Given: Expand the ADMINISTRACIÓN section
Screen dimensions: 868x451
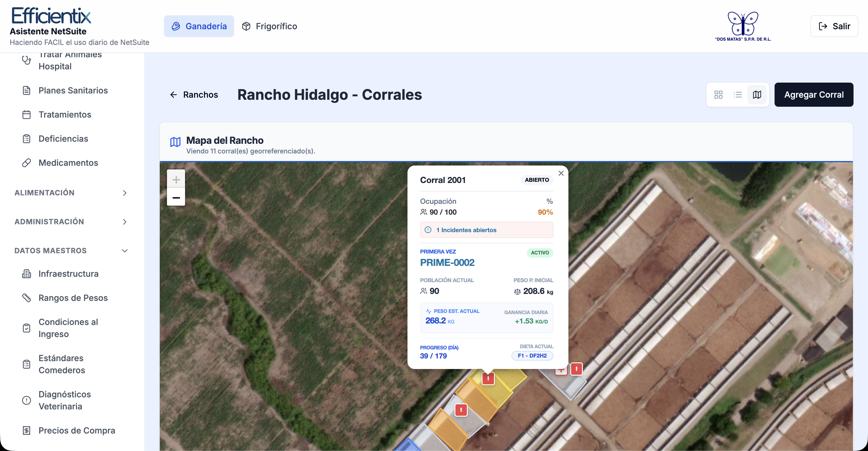Looking at the screenshot, I should click(x=71, y=222).
